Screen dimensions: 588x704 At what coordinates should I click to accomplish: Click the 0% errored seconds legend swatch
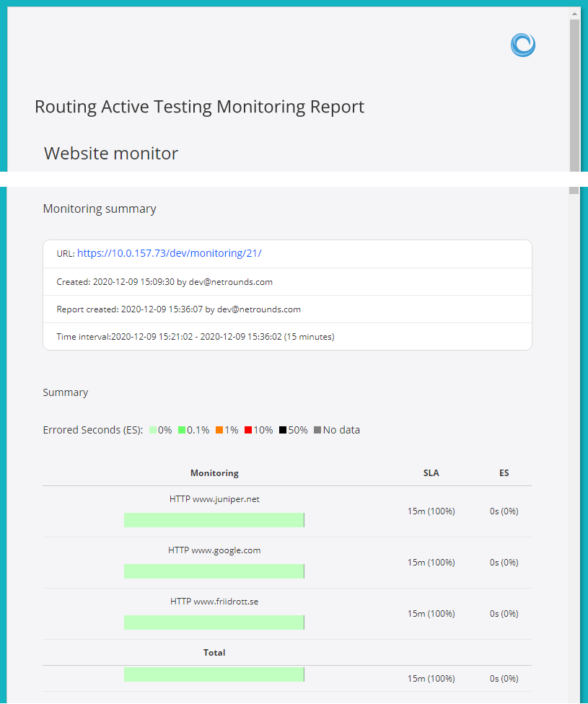(x=153, y=431)
